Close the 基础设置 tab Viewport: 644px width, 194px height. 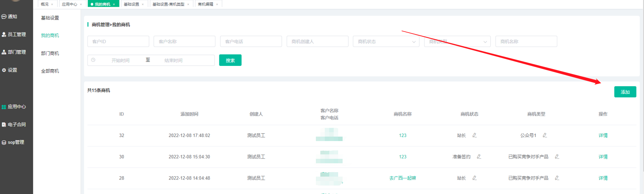click(x=143, y=4)
